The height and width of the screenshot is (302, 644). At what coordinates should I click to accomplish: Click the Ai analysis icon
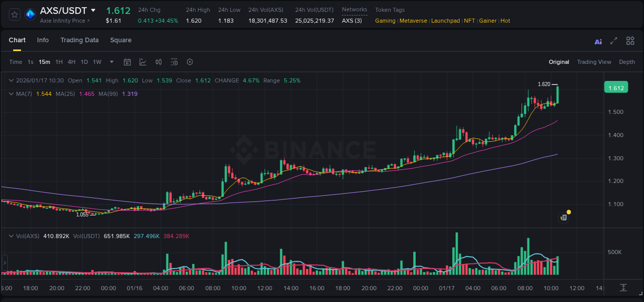(598, 41)
